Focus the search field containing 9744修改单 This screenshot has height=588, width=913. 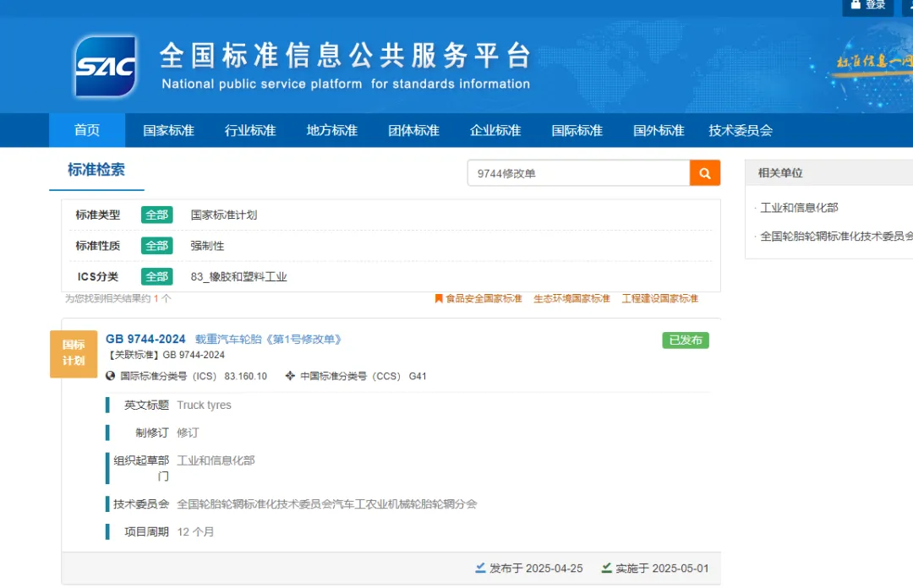click(579, 173)
